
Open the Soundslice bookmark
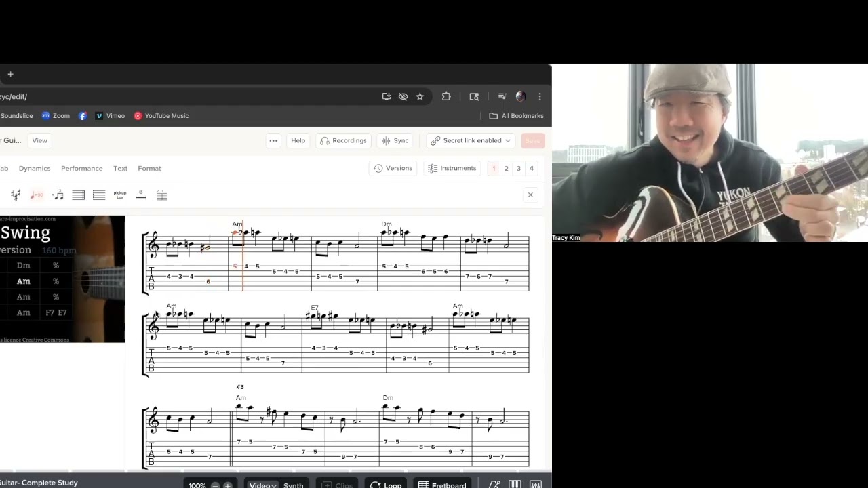pos(16,116)
